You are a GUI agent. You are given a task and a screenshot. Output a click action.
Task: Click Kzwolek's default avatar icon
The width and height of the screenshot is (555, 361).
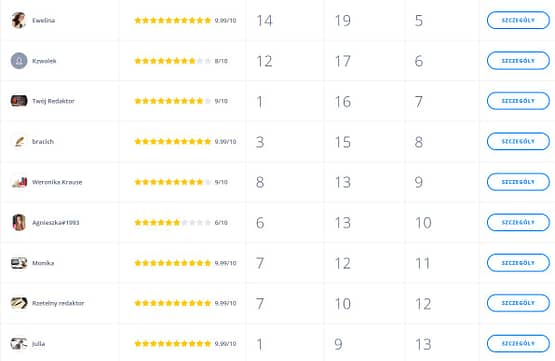coord(19,61)
